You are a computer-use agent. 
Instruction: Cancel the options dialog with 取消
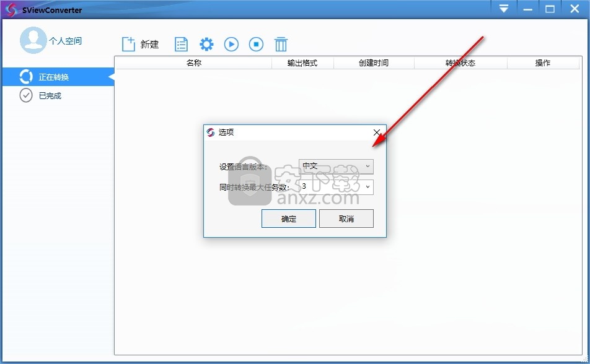346,219
